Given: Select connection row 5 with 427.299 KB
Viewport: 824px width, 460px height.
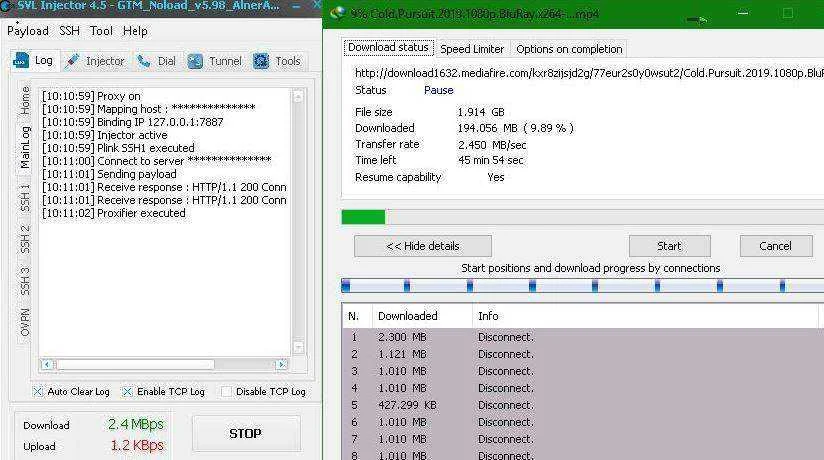Looking at the screenshot, I should point(582,405).
